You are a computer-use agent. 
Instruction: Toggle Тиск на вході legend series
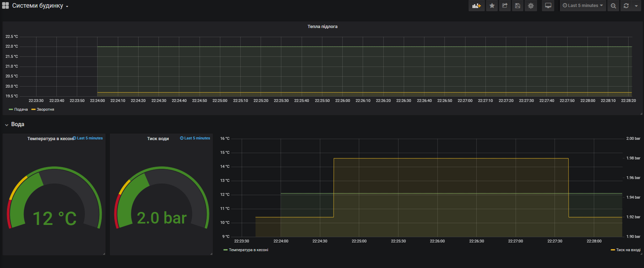pyautogui.click(x=625, y=250)
